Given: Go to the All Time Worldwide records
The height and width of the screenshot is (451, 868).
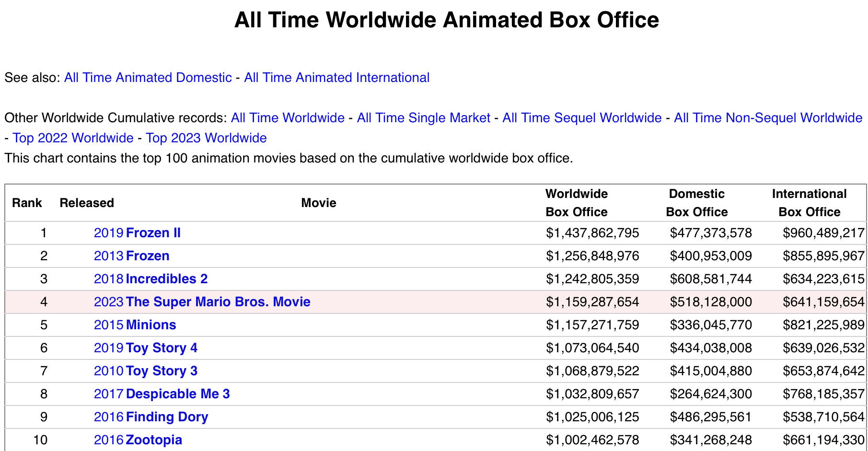Looking at the screenshot, I should click(288, 118).
